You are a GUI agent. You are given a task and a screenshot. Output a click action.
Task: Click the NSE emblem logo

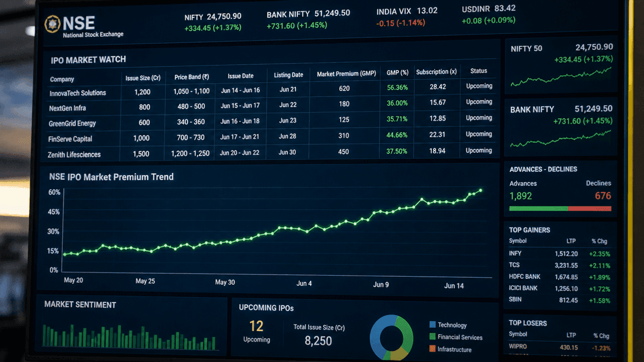52,24
